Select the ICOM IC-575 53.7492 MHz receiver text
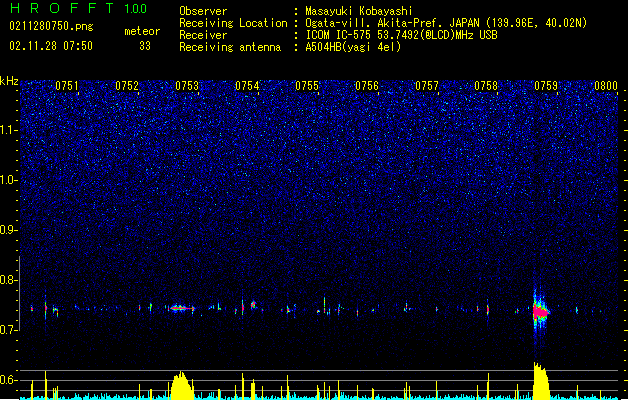The width and height of the screenshot is (629, 400). 402,35
